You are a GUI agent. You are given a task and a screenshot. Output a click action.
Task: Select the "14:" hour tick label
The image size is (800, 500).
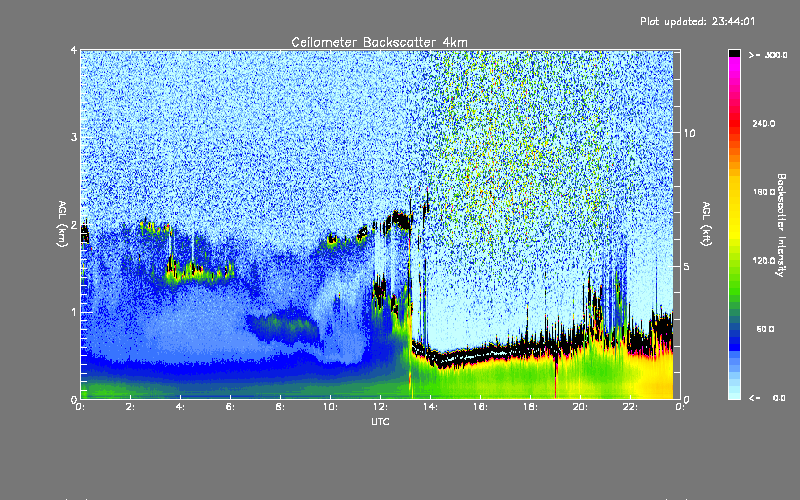click(430, 407)
